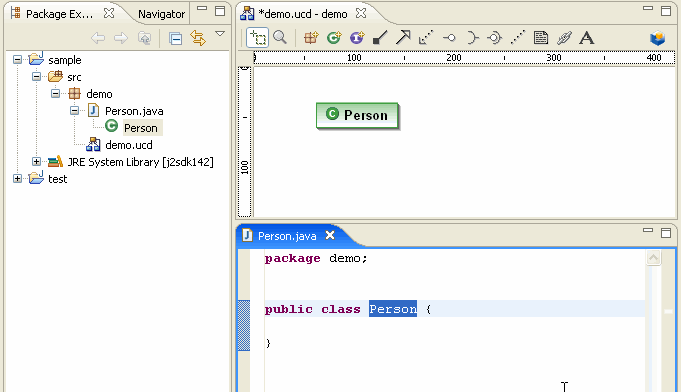Select the note tool
This screenshot has width=681, height=392.
541,38
